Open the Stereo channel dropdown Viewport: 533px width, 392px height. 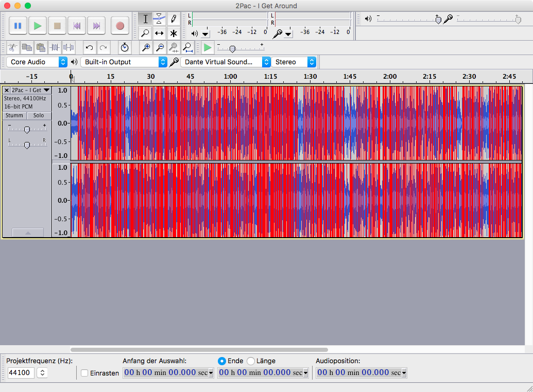[312, 62]
